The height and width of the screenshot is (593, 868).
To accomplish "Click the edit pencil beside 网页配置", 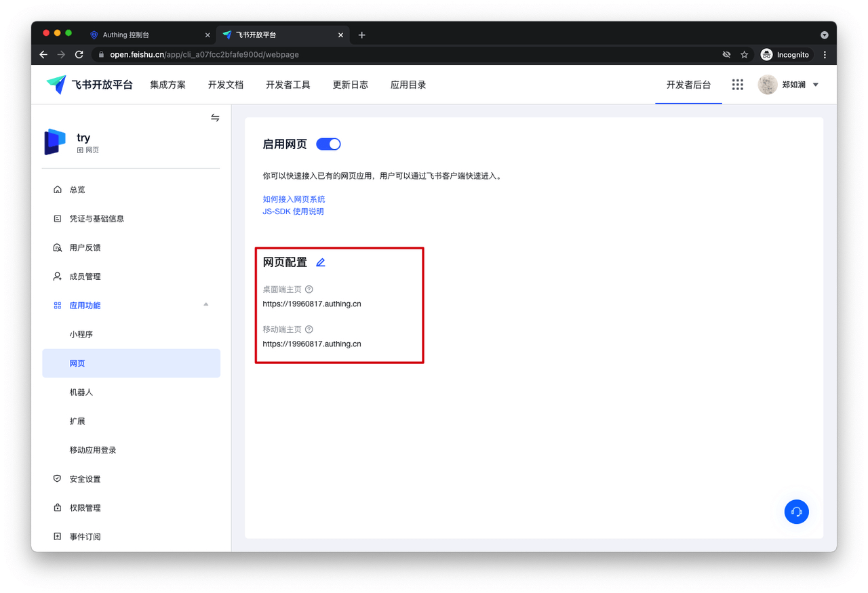I will point(321,262).
